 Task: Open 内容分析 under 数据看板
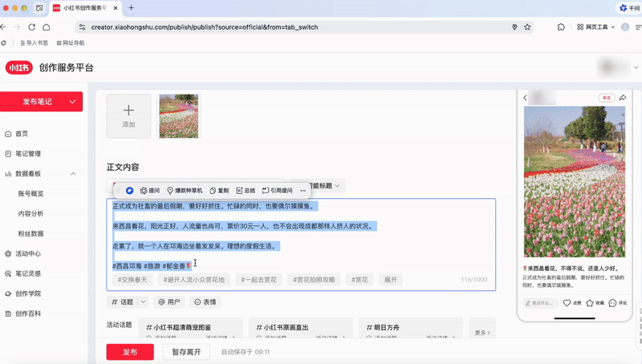pos(30,213)
